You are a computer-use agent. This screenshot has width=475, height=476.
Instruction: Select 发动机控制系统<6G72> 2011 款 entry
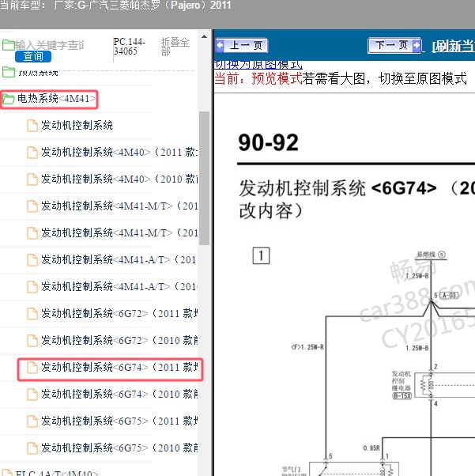click(119, 313)
